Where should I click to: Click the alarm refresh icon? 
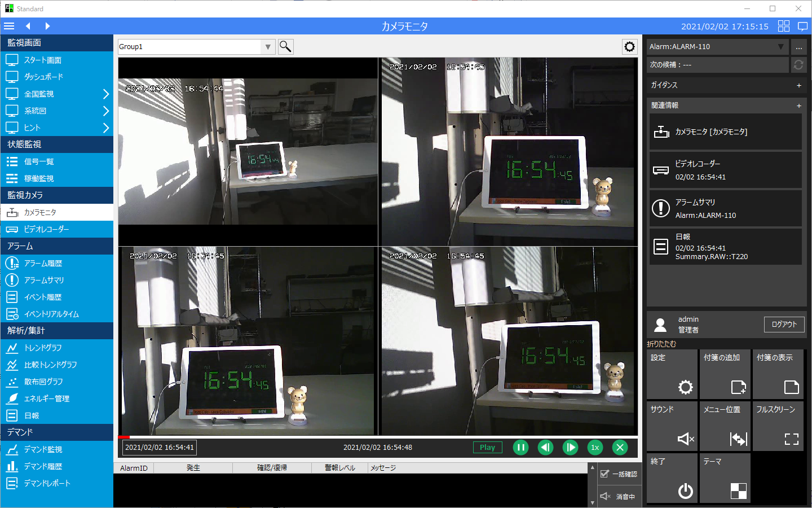coord(798,65)
